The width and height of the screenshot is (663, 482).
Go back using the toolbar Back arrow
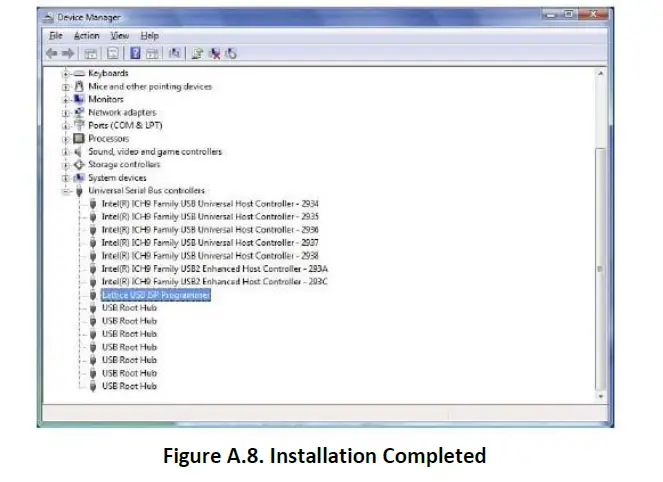click(52, 53)
